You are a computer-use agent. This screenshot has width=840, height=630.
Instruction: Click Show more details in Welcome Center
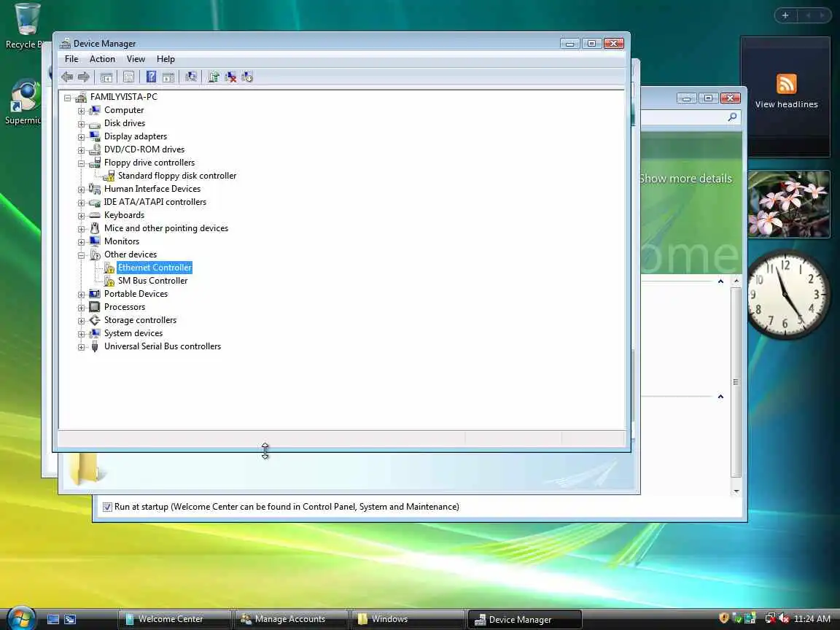pos(685,179)
